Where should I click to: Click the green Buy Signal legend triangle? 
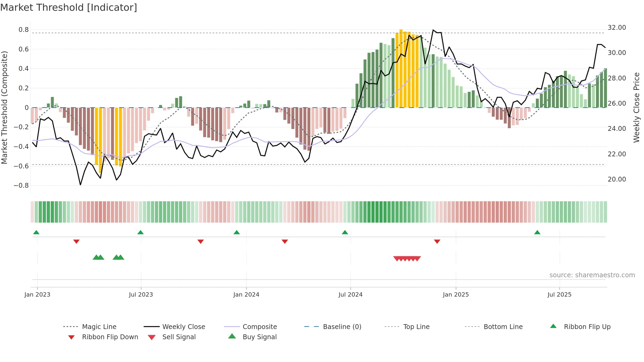(232, 336)
